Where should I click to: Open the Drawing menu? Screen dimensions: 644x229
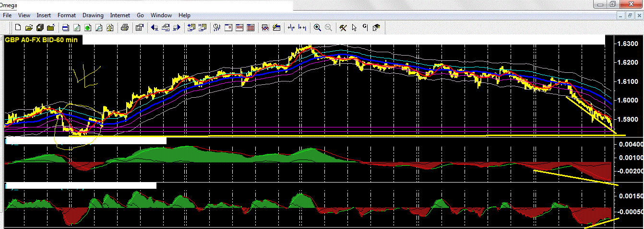pyautogui.click(x=93, y=15)
